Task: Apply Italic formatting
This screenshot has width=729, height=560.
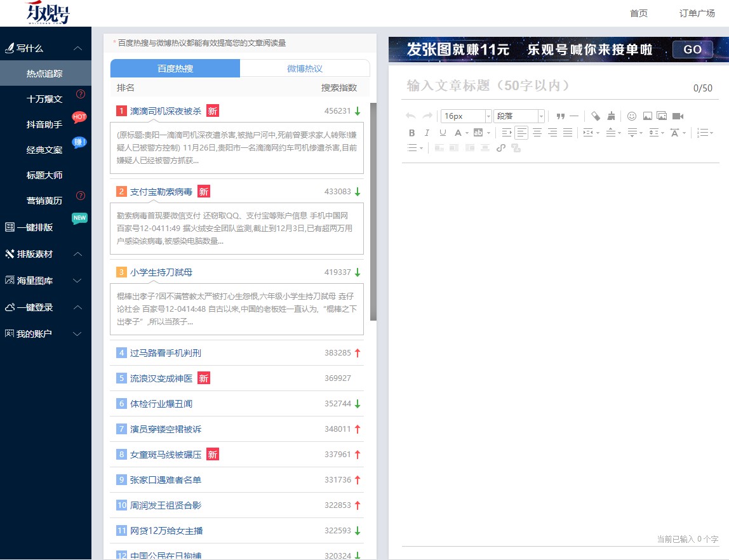Action: [x=426, y=132]
